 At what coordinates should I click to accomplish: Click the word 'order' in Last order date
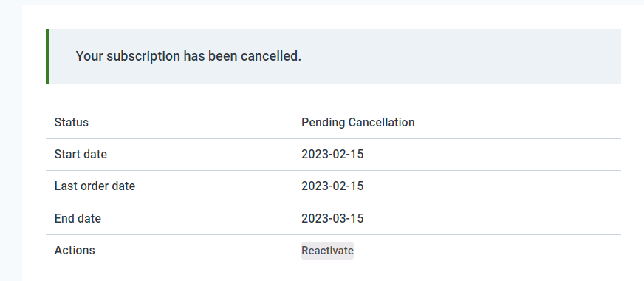tap(88, 186)
